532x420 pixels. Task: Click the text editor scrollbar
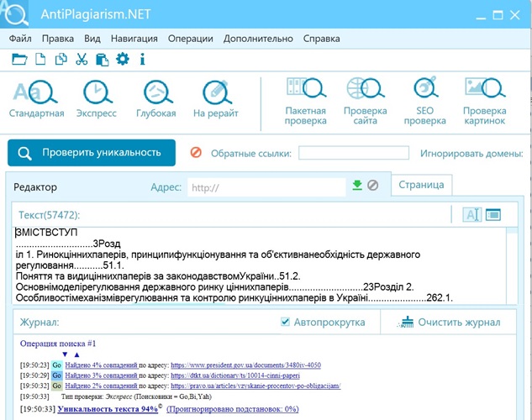pyautogui.click(x=512, y=265)
